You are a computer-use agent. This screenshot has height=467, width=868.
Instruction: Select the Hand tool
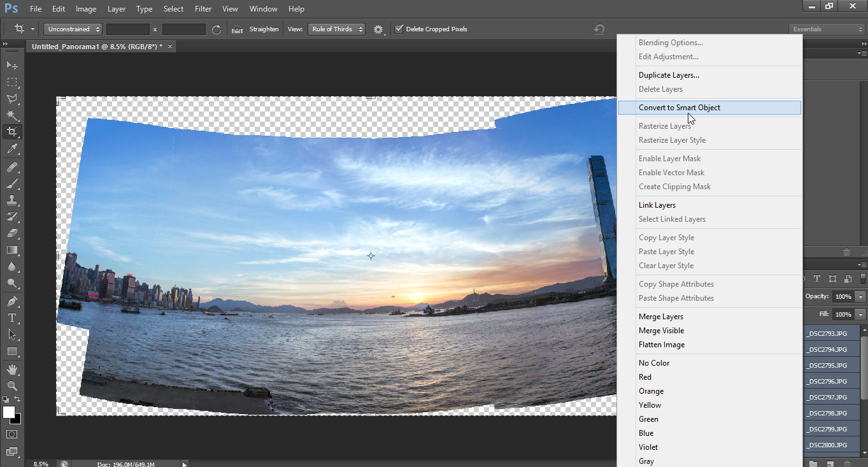[x=12, y=369]
